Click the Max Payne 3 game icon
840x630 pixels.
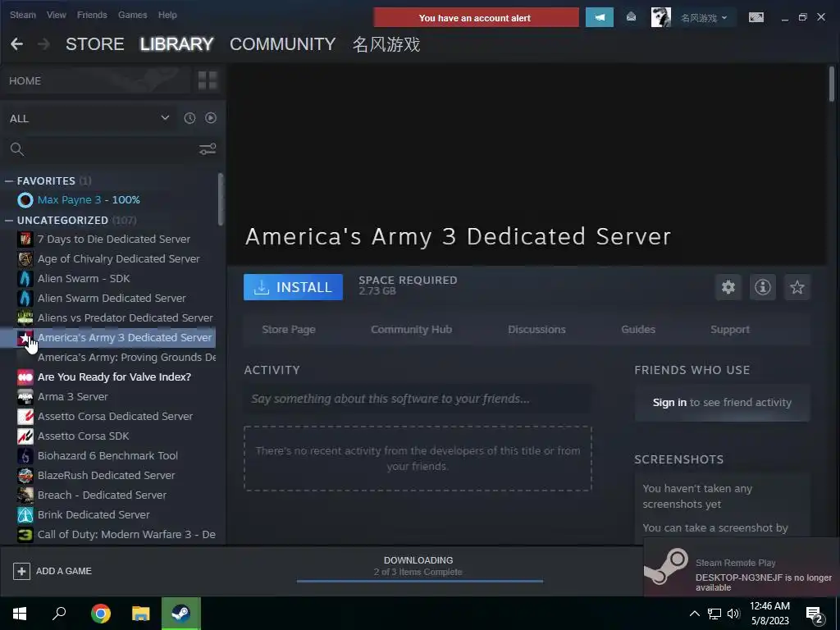25,200
